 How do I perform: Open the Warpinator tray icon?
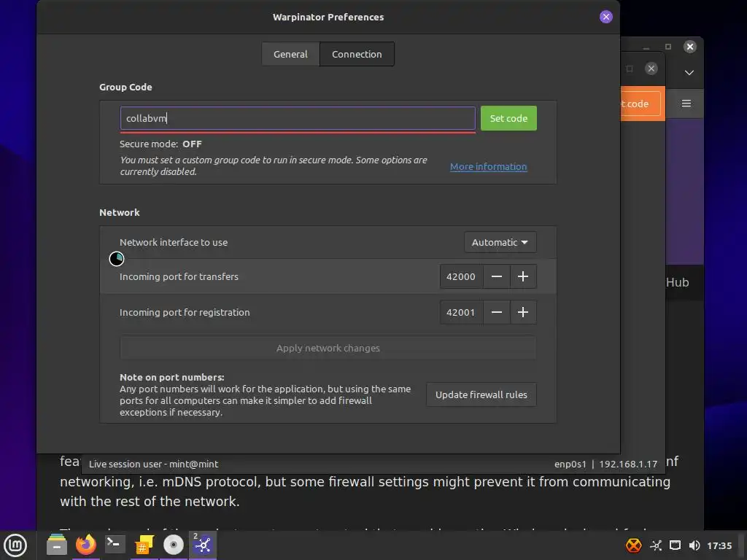click(x=656, y=545)
